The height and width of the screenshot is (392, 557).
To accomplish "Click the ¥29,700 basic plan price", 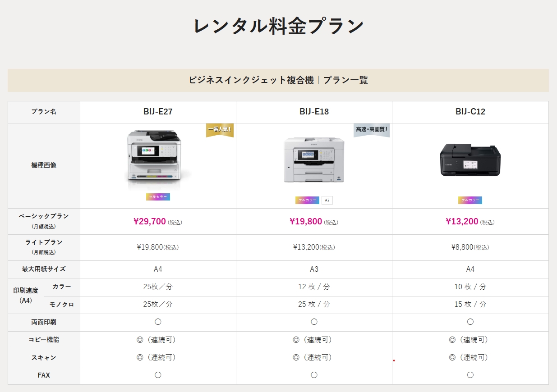I will point(150,221).
